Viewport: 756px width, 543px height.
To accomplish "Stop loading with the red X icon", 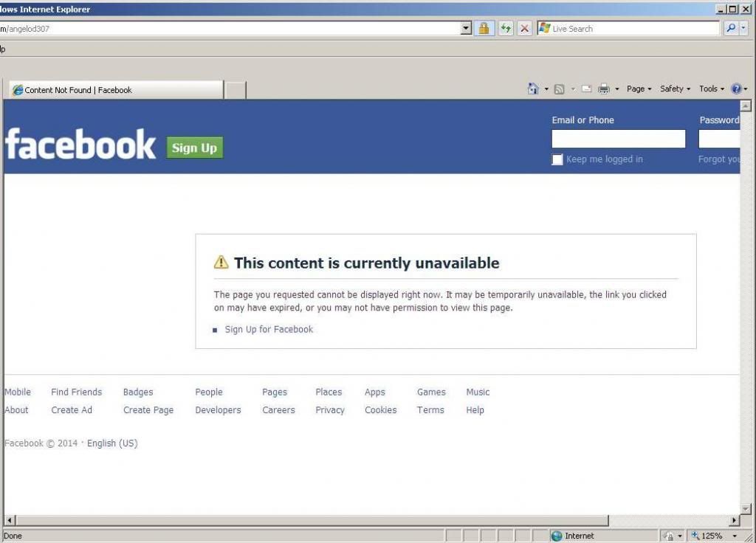I will point(525,29).
